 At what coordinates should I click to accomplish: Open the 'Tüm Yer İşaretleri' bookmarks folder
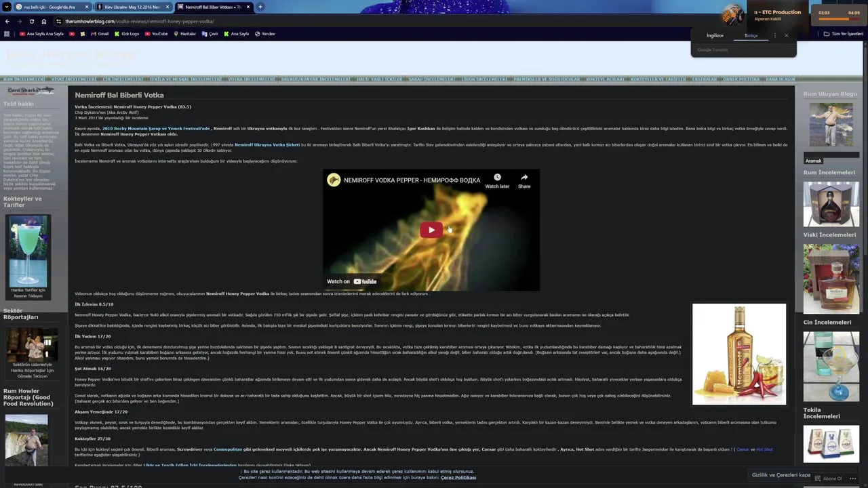[843, 34]
